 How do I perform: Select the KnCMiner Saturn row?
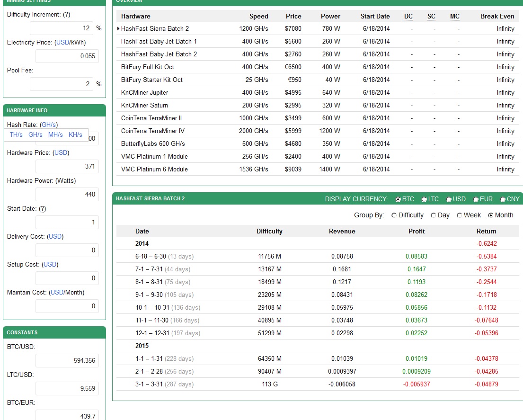click(318, 106)
